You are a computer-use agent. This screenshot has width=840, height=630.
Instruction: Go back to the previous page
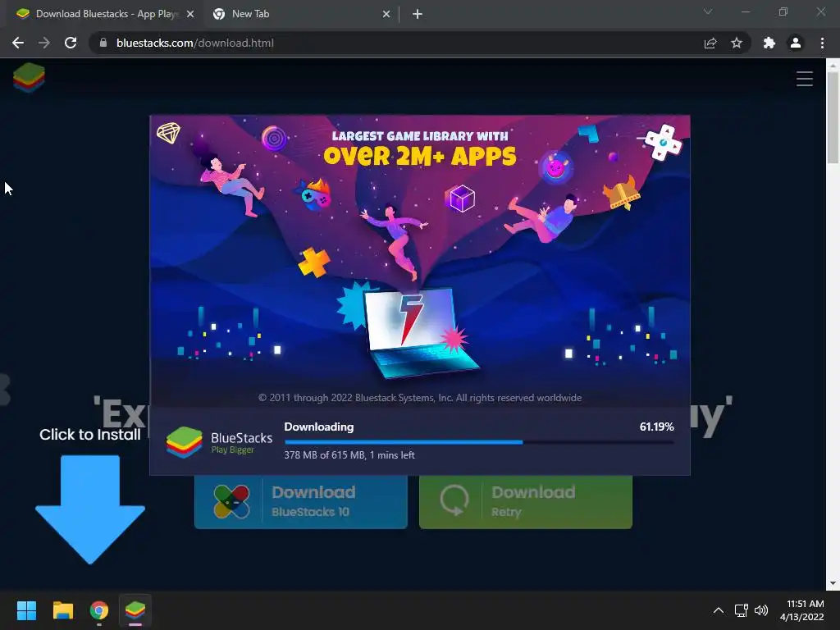click(18, 43)
